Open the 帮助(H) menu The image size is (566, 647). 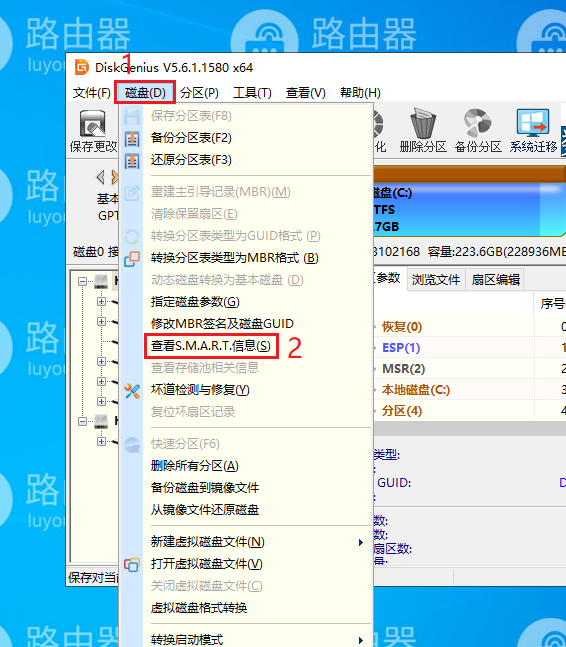click(360, 92)
